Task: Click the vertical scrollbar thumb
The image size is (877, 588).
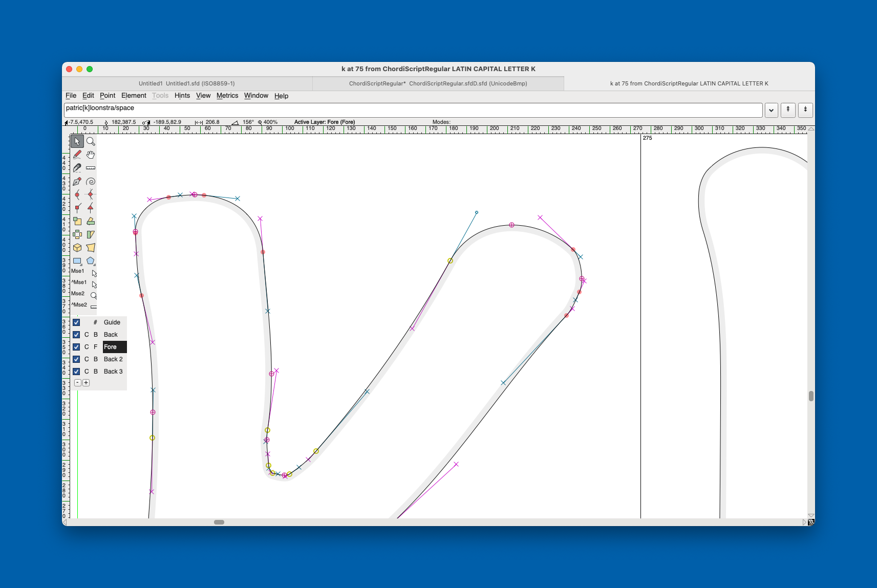Action: pos(811,396)
